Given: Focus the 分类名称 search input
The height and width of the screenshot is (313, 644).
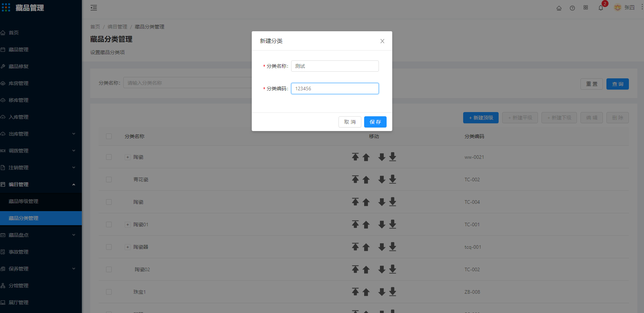Looking at the screenshot, I should click(x=188, y=83).
